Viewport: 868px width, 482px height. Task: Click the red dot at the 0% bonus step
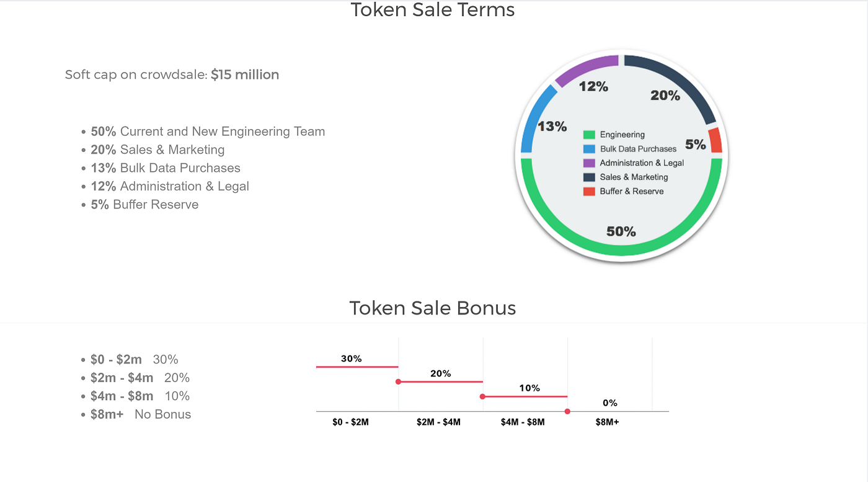pyautogui.click(x=567, y=411)
